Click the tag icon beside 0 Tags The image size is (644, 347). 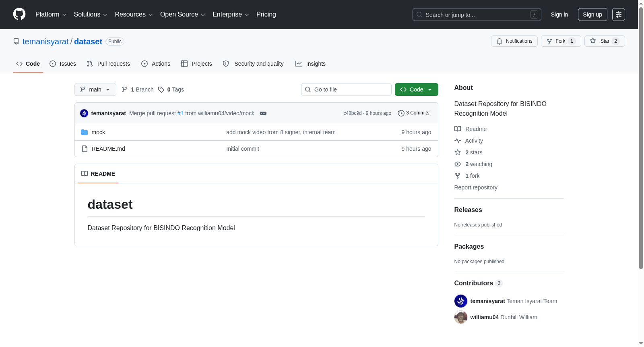coord(161,89)
